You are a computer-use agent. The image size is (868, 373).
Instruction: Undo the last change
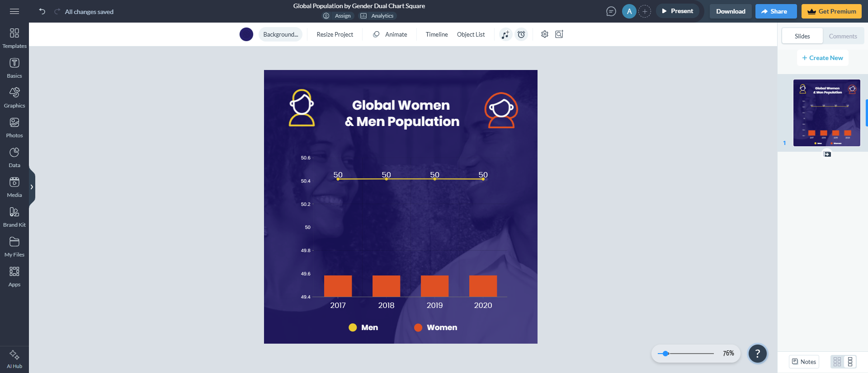click(x=42, y=11)
